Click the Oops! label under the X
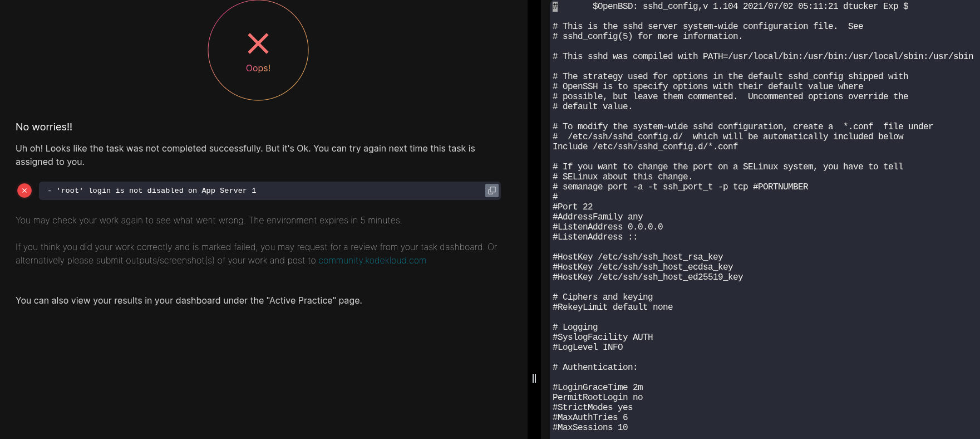This screenshot has height=439, width=980. click(258, 68)
